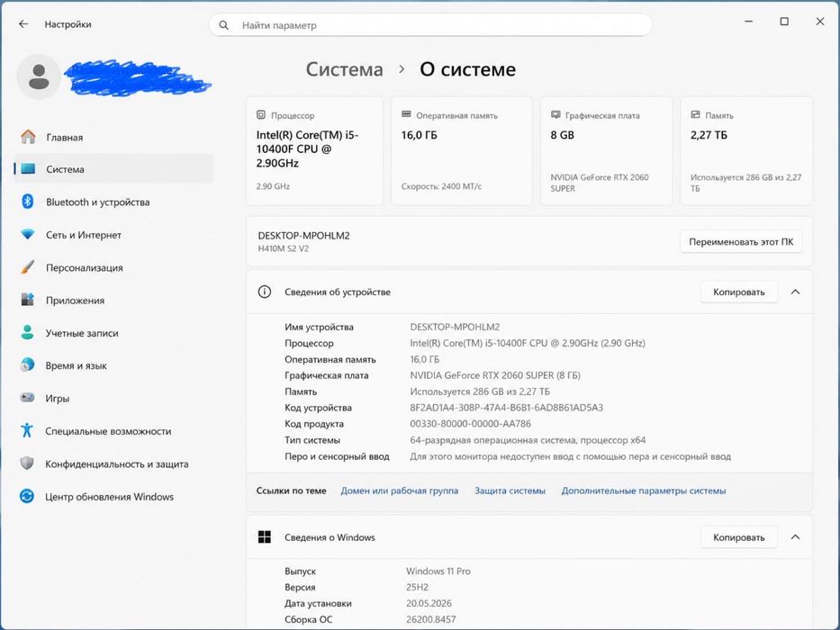Click the Оперативная память 16,0 ГБ card

pos(461,150)
